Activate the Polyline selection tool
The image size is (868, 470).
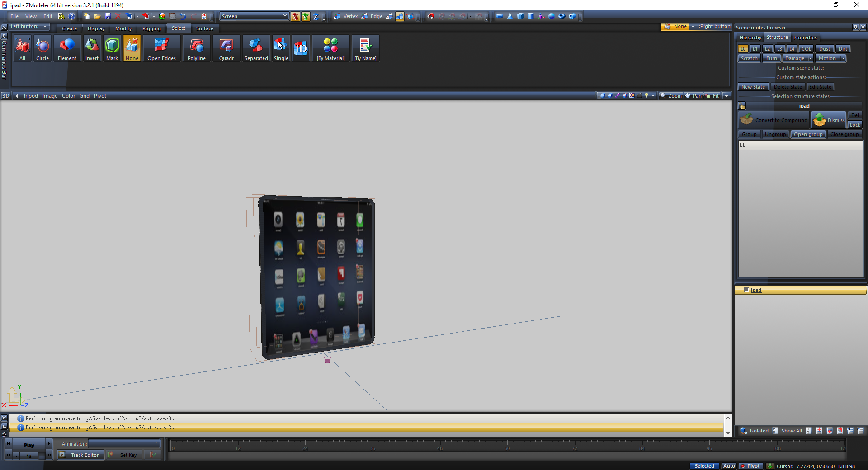point(196,48)
